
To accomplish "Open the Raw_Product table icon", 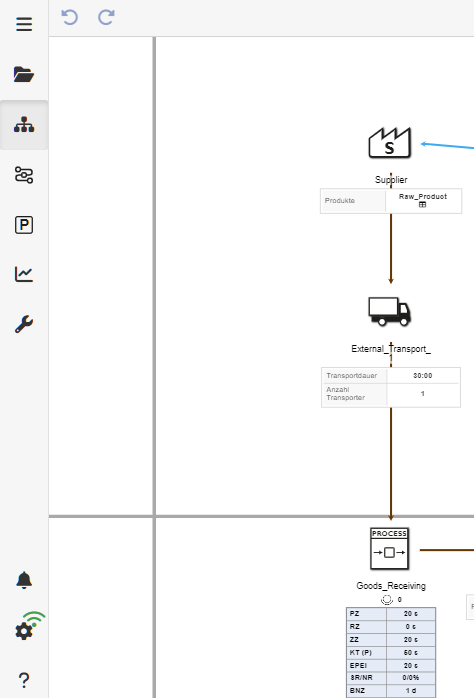I will pos(422,205).
